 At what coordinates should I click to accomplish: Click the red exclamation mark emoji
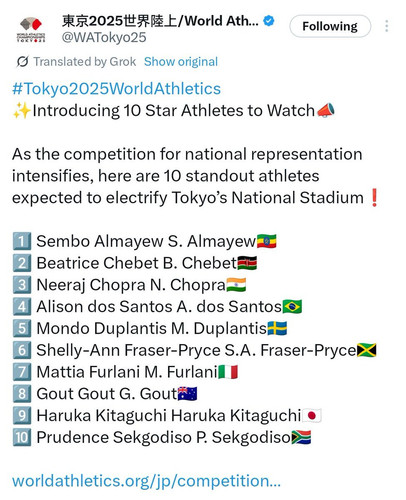coord(374,198)
